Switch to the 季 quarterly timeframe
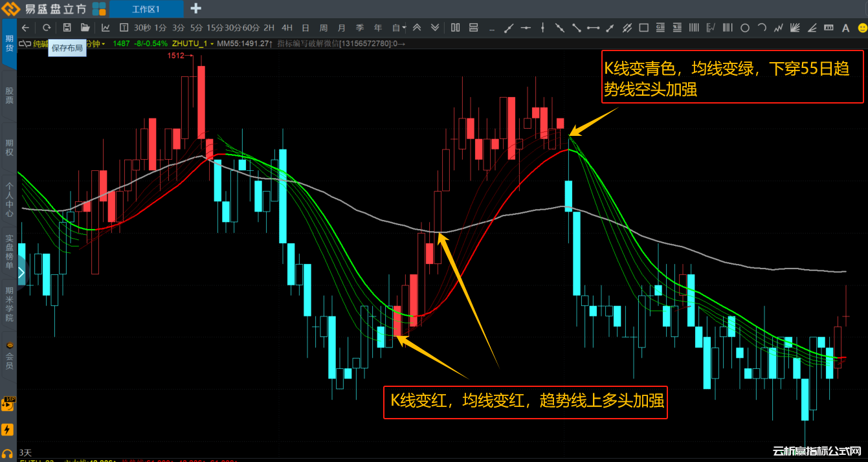 tap(360, 28)
